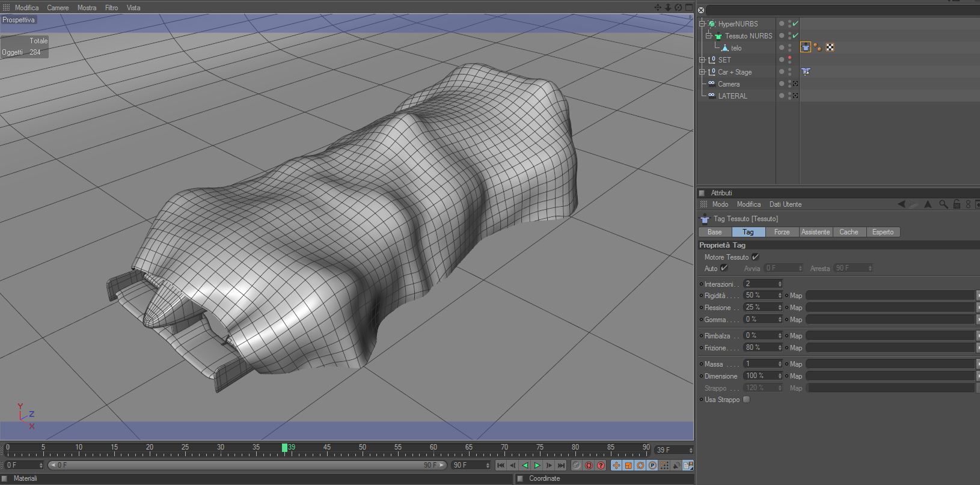The width and height of the screenshot is (980, 485).
Task: Open the Filtro menu in viewport
Action: pos(111,8)
